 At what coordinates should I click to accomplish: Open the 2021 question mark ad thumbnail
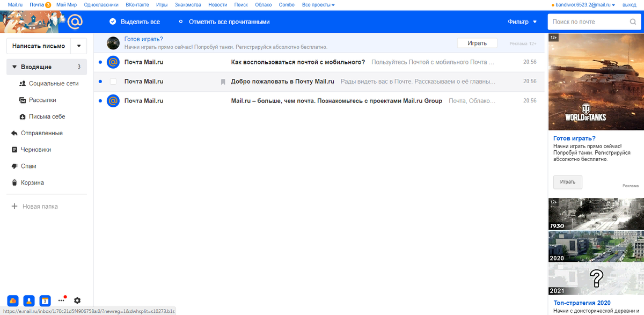[596, 279]
